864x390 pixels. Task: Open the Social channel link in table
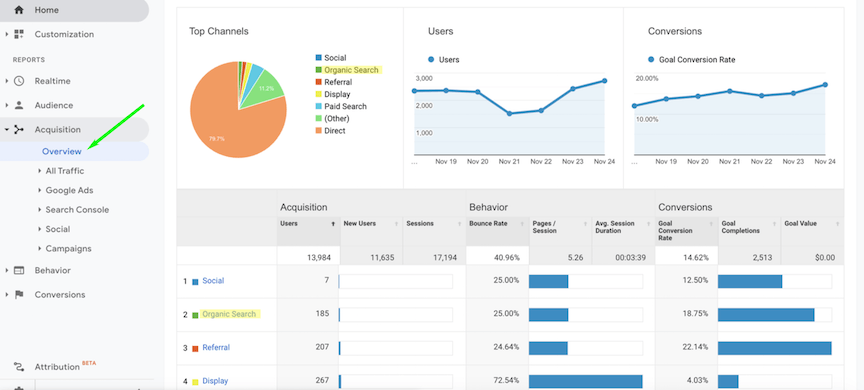tap(213, 281)
